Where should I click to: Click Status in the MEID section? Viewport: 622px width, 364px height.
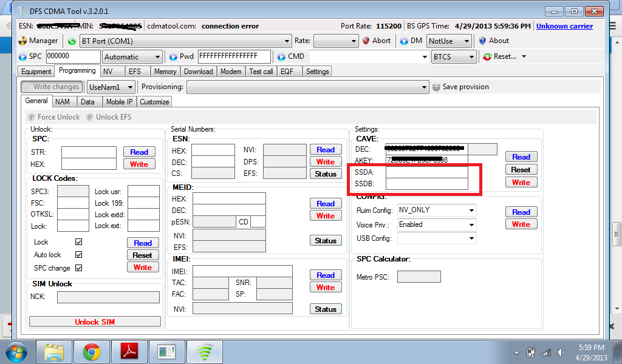[326, 241]
